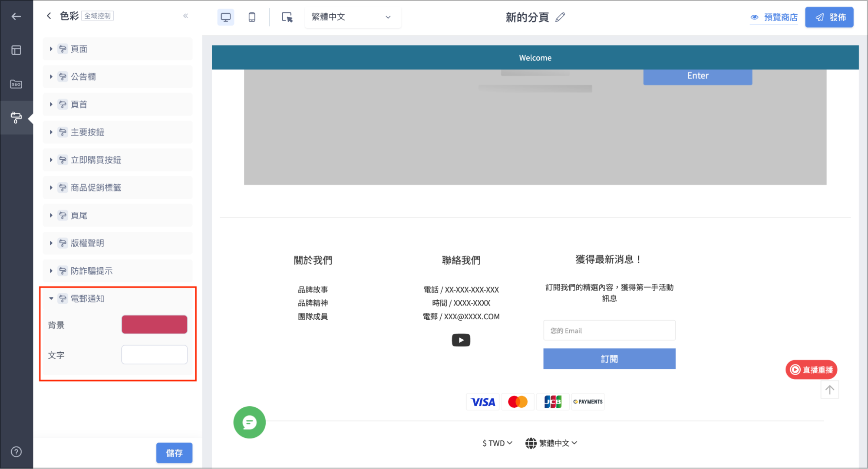This screenshot has width=868, height=469.
Task: Click the Payments logo badge
Action: 588,402
